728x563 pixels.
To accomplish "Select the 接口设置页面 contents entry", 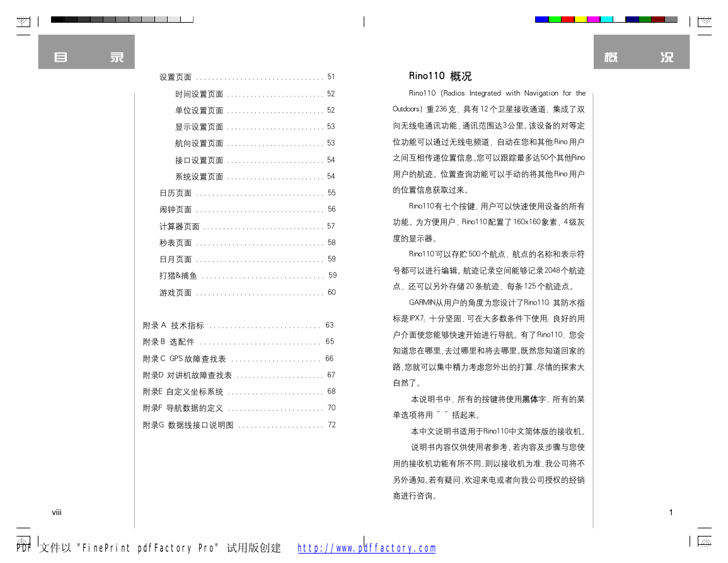I will pyautogui.click(x=255, y=160).
